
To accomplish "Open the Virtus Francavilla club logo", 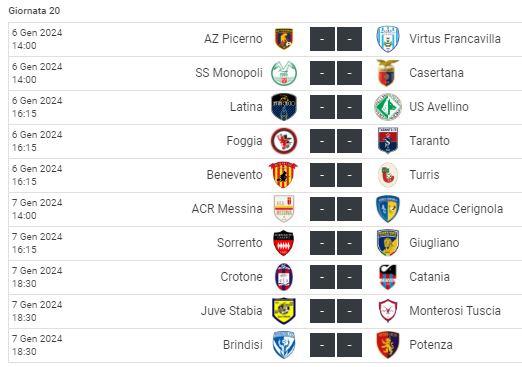I will click(x=388, y=39).
